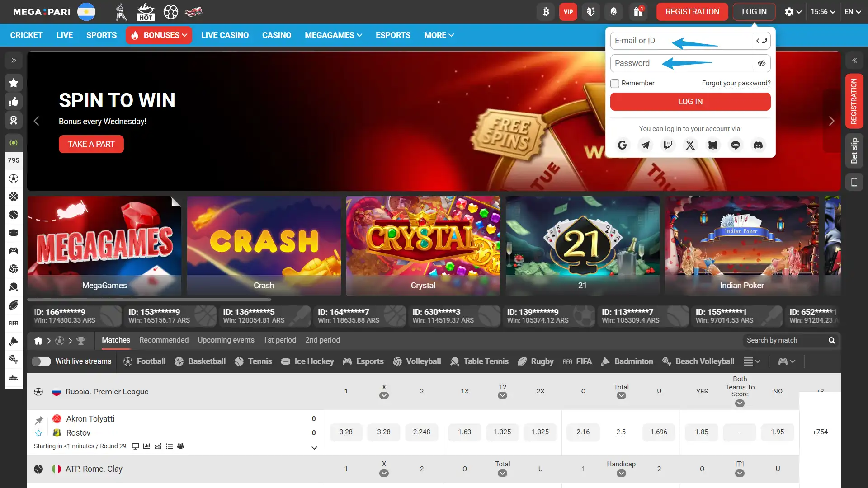
Task: Open the 15:56 time dropdown
Action: (x=823, y=12)
